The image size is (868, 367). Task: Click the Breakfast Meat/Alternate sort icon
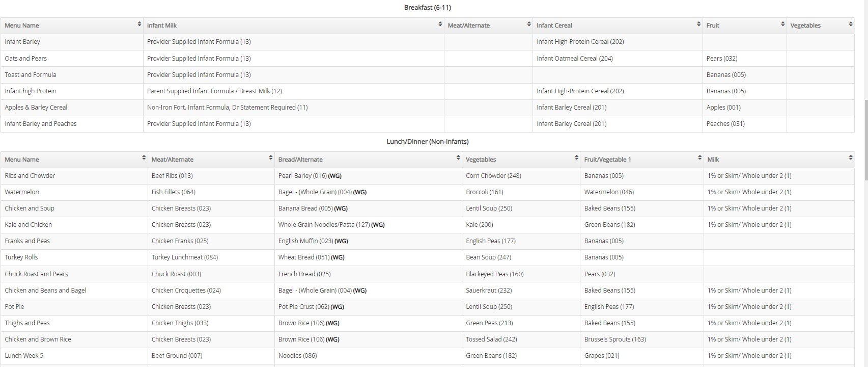528,24
